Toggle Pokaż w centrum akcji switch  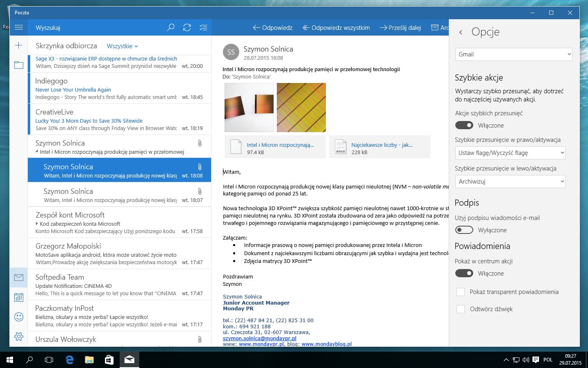tap(464, 273)
